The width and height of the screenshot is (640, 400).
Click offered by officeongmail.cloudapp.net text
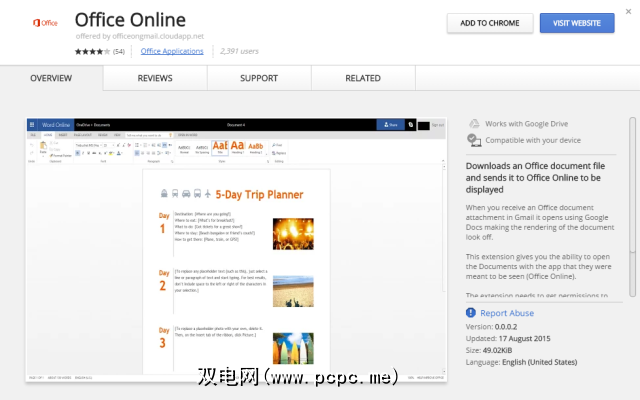pyautogui.click(x=140, y=36)
